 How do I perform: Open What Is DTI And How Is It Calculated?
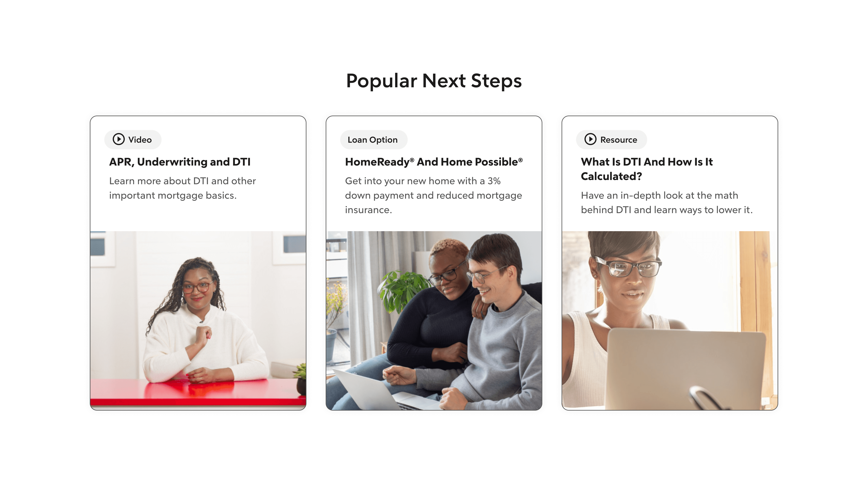[x=647, y=169]
